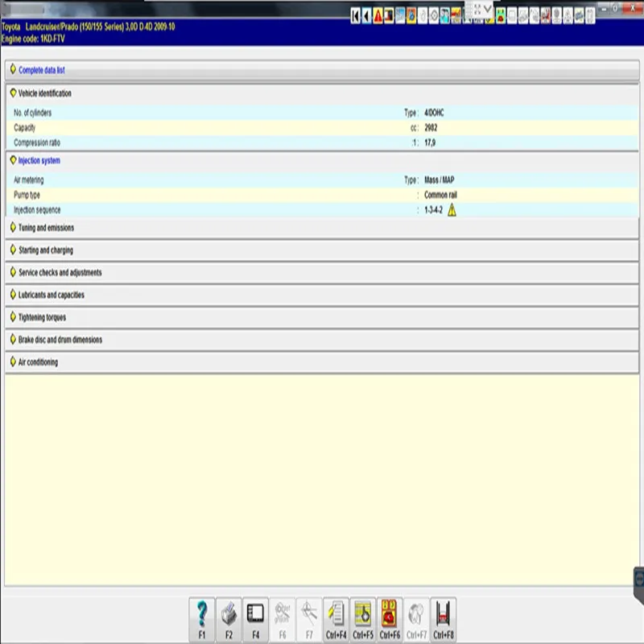644x644 pixels.
Task: Click the greyed-out F7 button
Action: (309, 619)
